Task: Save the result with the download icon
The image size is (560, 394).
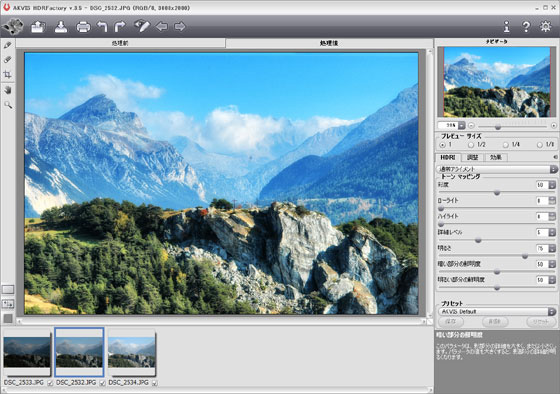Action: click(x=61, y=27)
